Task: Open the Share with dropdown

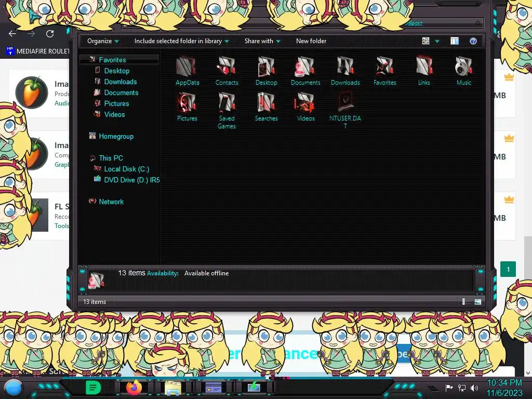Action: (x=262, y=41)
